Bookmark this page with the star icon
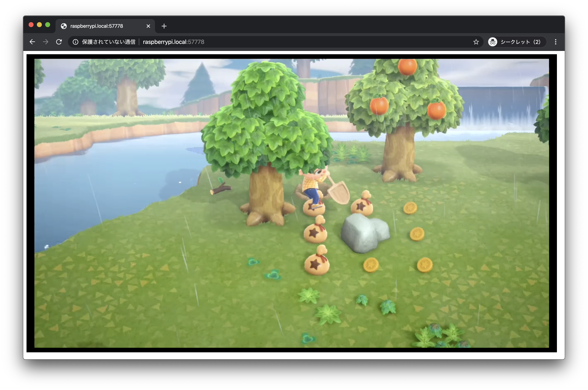Image resolution: width=588 pixels, height=390 pixels. (x=476, y=42)
